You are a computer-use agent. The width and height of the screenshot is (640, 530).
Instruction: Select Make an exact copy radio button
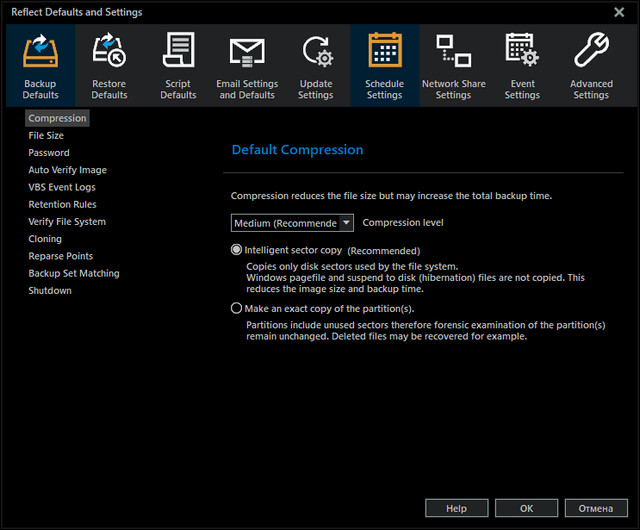point(237,309)
